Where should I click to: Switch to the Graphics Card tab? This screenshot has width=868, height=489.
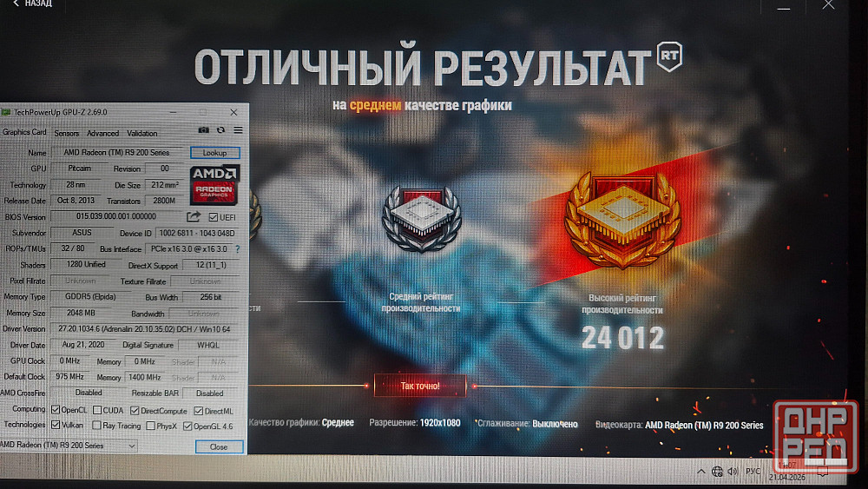pos(24,132)
